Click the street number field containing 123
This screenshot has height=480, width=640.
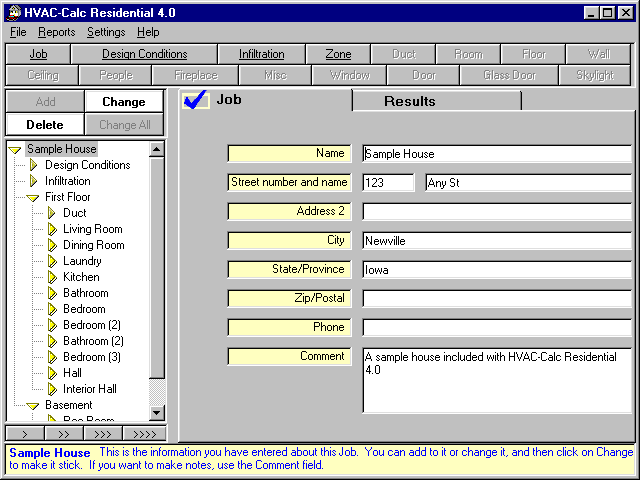pos(388,182)
